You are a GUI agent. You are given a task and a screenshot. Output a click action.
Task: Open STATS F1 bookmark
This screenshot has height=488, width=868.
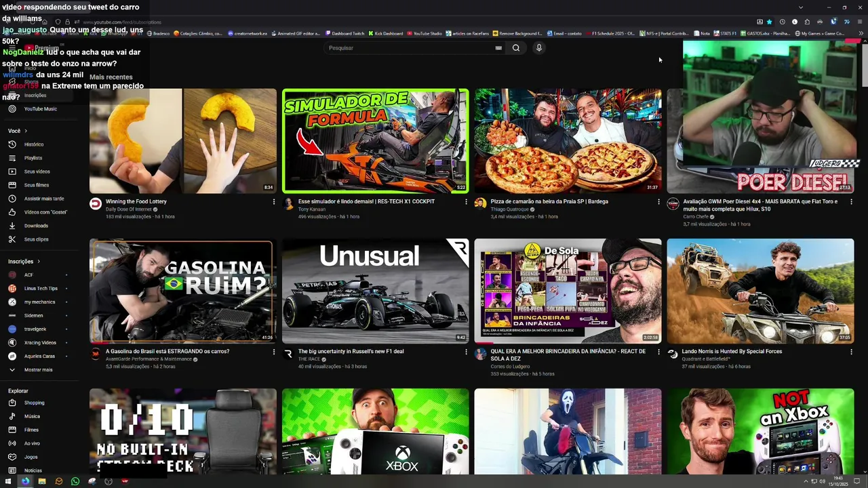[x=725, y=33]
